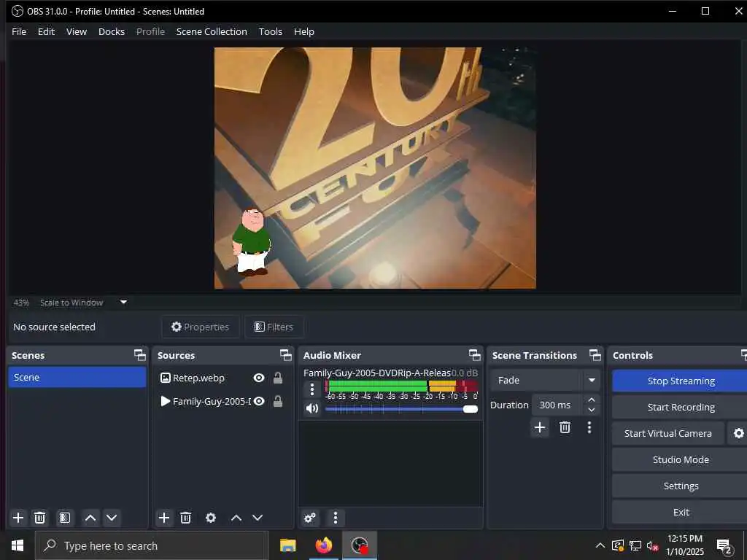
Task: Open OBS Settings button
Action: [681, 486]
